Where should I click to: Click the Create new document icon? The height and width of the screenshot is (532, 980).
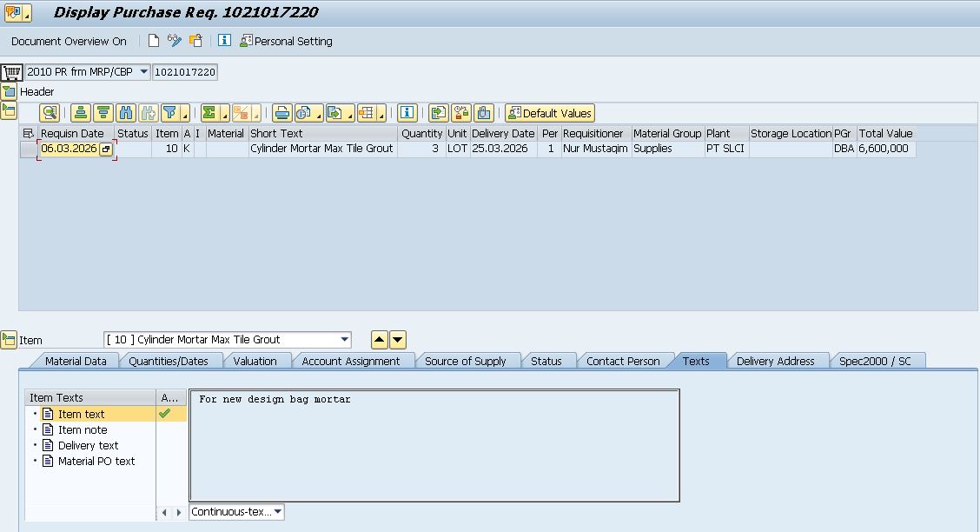154,41
